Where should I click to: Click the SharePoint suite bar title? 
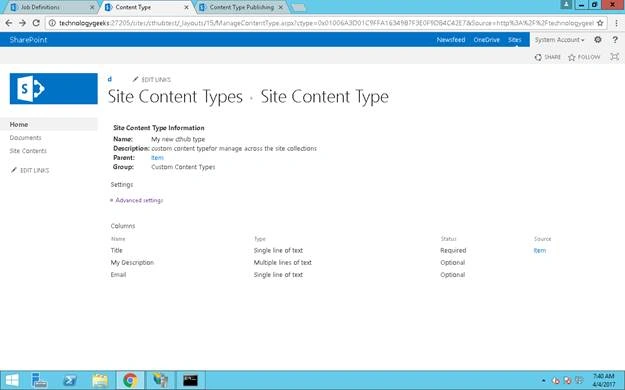[x=28, y=39]
